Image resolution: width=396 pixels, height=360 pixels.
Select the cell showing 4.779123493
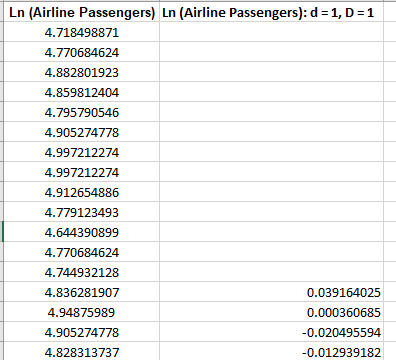click(82, 212)
